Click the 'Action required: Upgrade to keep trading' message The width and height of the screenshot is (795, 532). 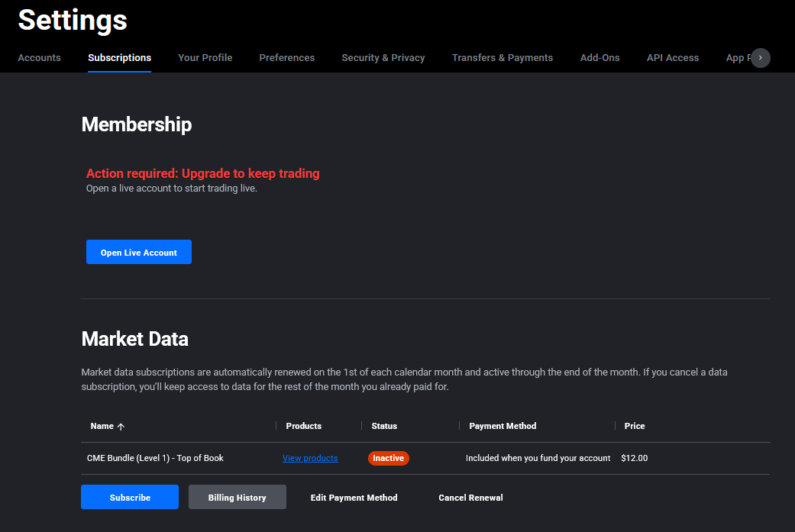click(x=203, y=173)
